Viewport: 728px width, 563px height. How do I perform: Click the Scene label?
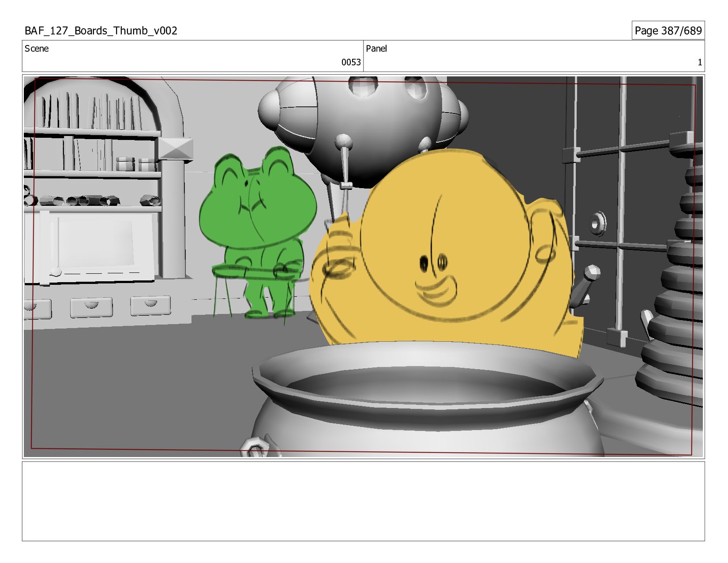coord(37,49)
